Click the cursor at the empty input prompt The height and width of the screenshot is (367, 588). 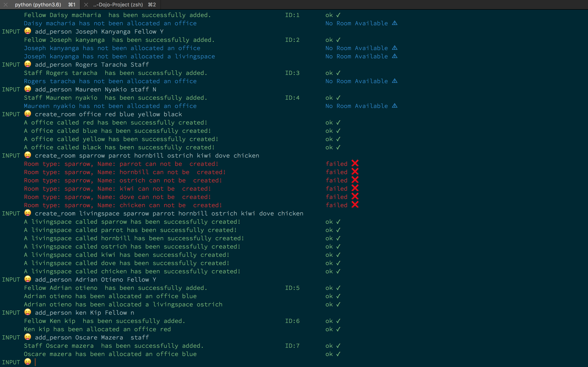pos(35,362)
